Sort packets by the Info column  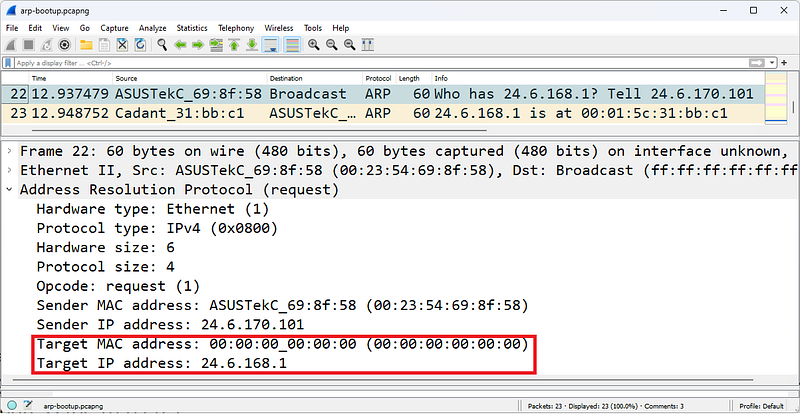(598, 78)
